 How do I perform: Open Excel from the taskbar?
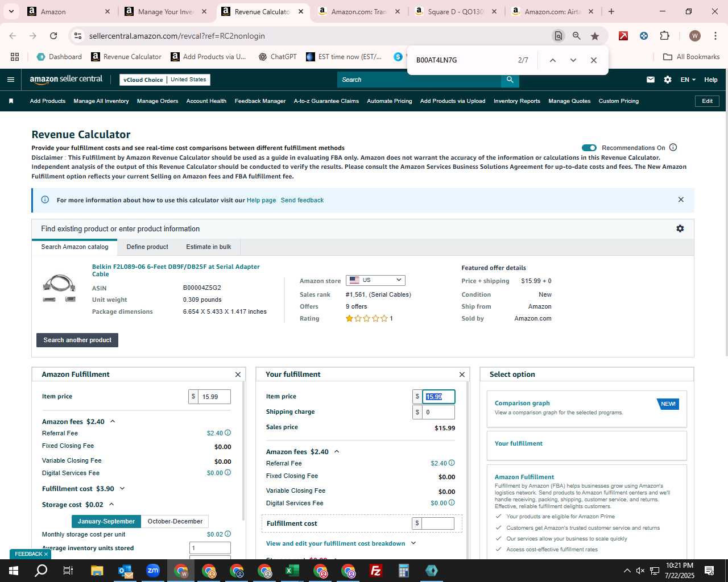pyautogui.click(x=292, y=571)
